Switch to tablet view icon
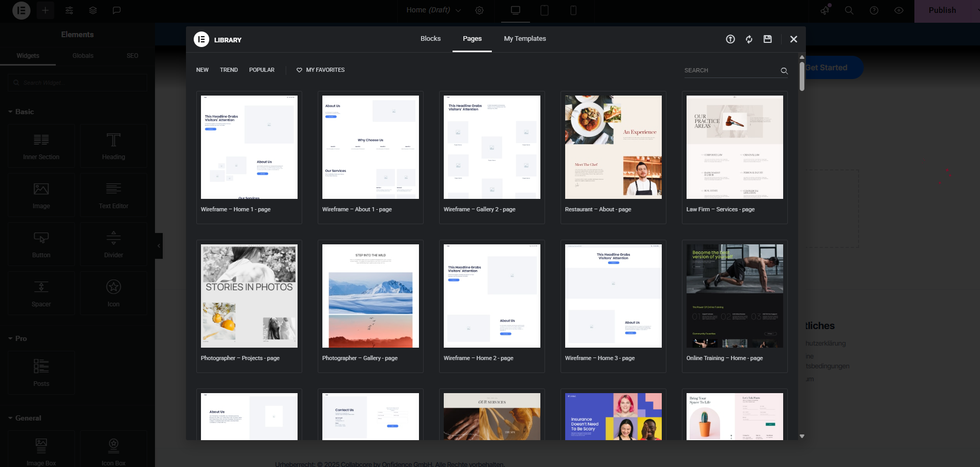Image resolution: width=980 pixels, height=467 pixels. pos(545,10)
